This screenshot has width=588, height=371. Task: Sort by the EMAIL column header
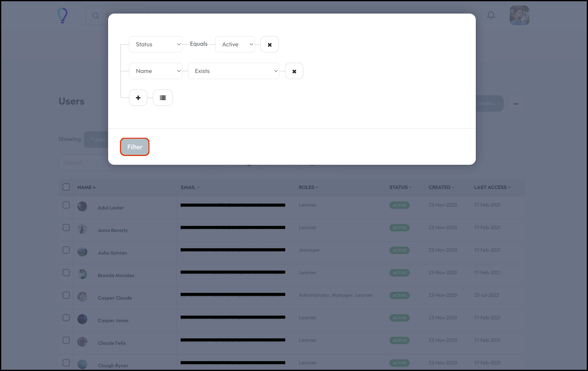point(190,188)
